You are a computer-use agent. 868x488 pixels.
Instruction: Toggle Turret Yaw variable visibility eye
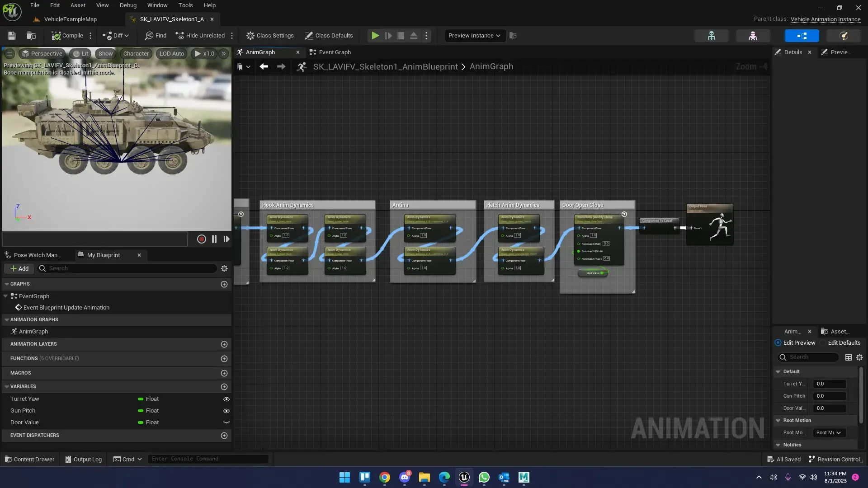[226, 399]
